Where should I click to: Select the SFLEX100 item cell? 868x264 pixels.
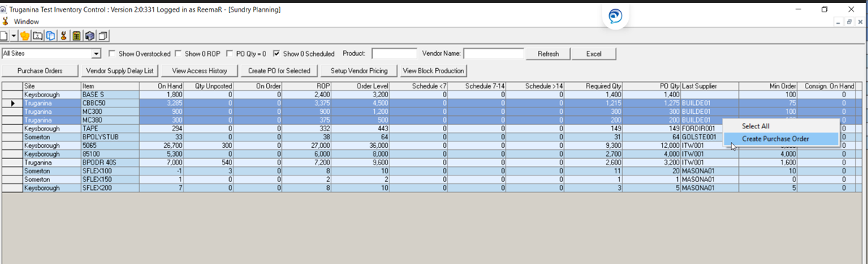(109, 171)
